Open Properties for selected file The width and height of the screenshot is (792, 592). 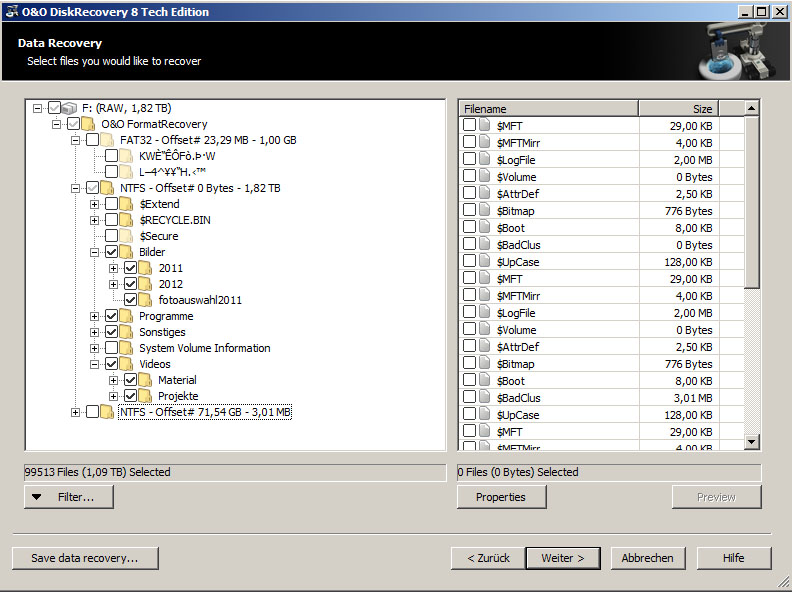click(502, 497)
